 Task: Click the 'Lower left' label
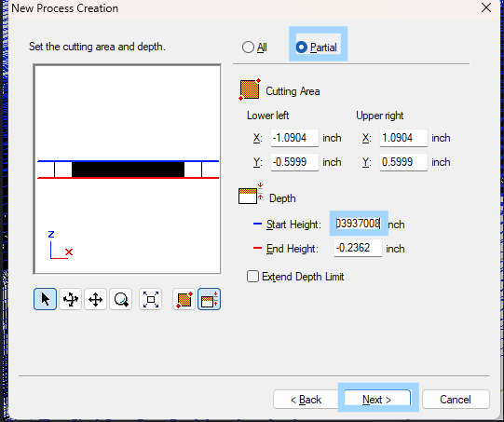click(267, 116)
